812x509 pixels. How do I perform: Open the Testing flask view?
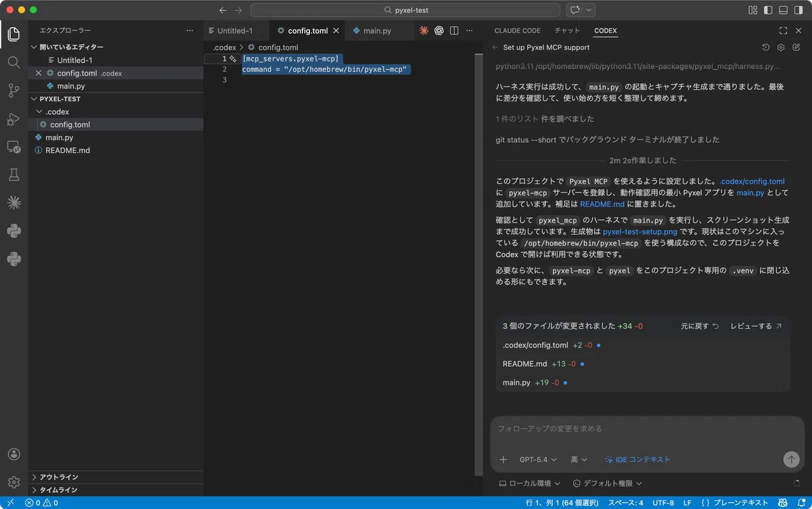14,175
